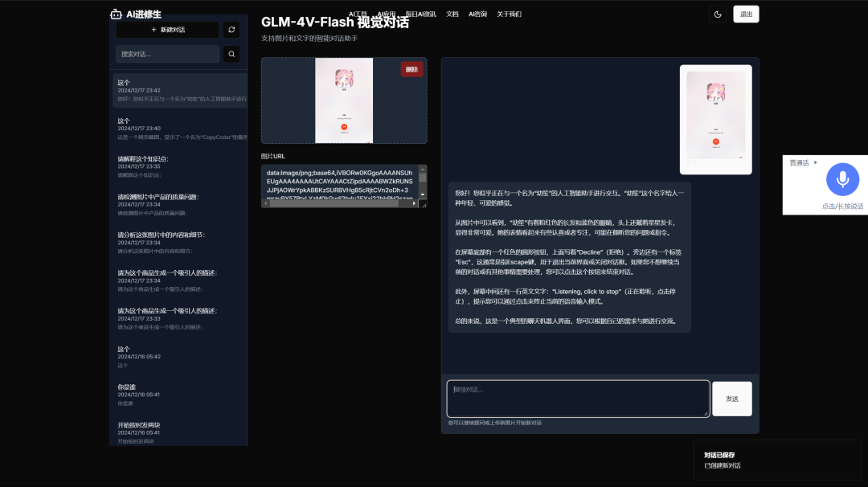
Task: Click the image URL base64 text area
Action: tap(341, 184)
